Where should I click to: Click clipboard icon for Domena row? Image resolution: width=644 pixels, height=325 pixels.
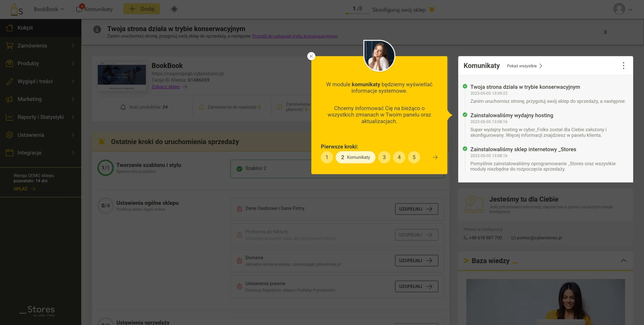coord(239,261)
